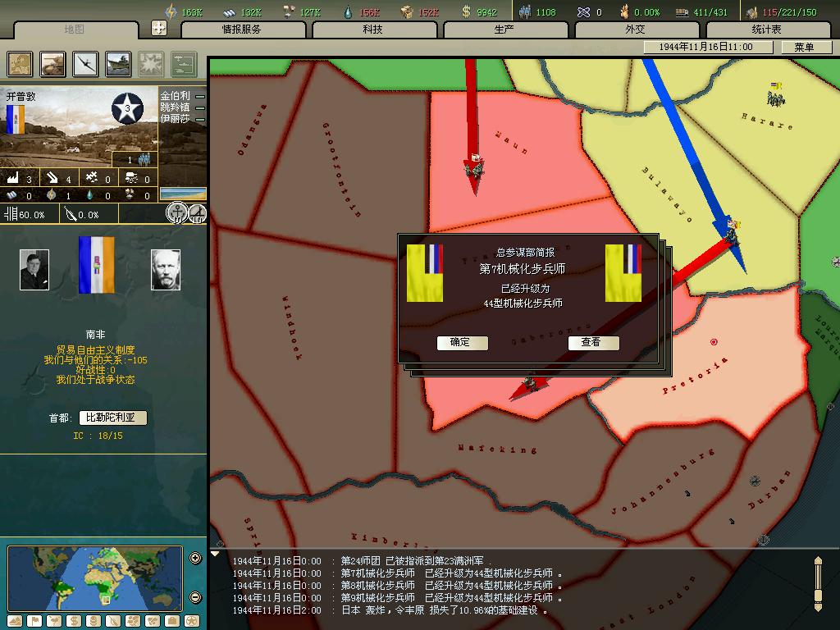840x630 pixels.
Task: Toggle the 伊丽莎 adjacent province indicator
Action: 200,119
